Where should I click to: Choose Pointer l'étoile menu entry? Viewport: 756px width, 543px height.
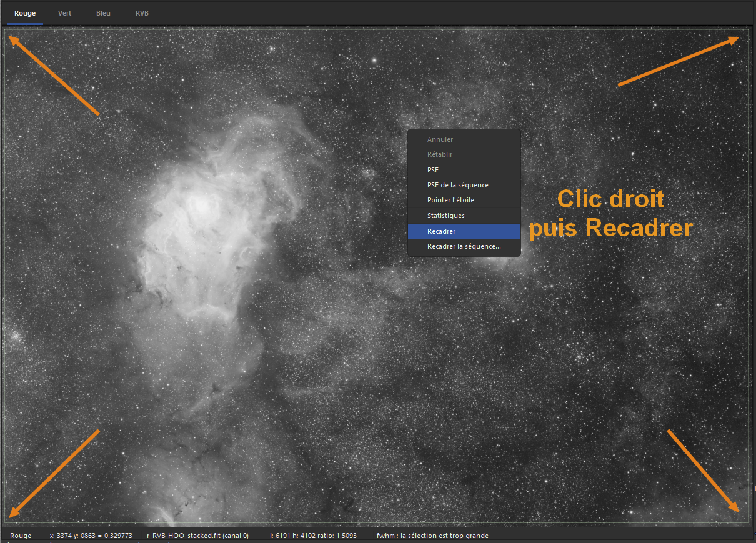464,200
